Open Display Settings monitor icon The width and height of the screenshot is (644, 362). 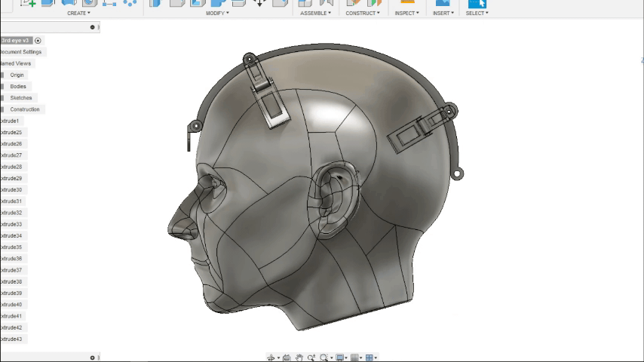(x=340, y=357)
